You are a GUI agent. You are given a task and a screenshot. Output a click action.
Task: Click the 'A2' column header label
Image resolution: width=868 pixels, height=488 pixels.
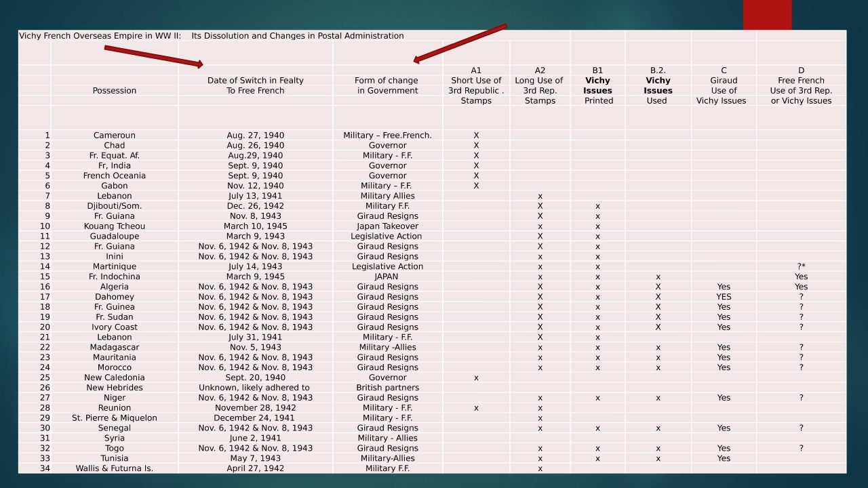pyautogui.click(x=540, y=70)
